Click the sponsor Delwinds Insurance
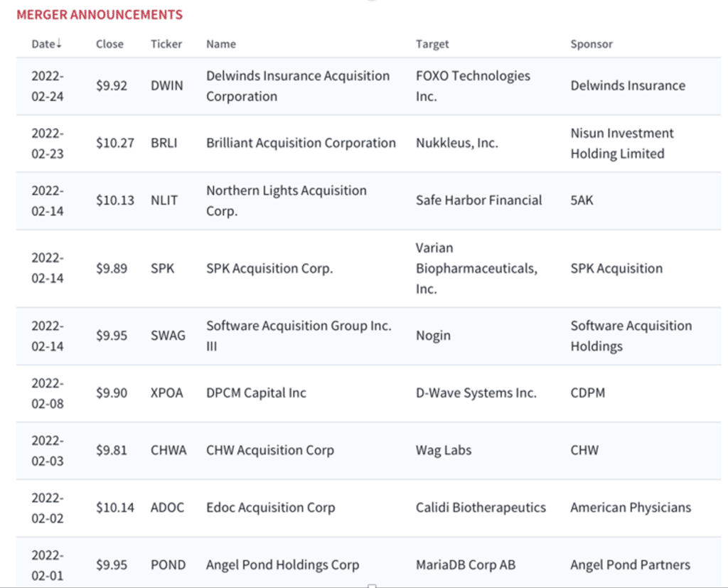This screenshot has height=588, width=728. pyautogui.click(x=628, y=86)
